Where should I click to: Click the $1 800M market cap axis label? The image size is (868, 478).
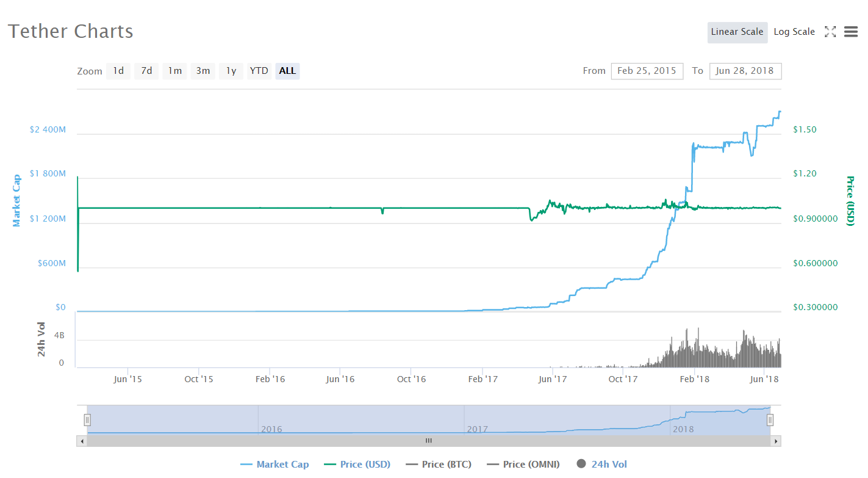coord(48,174)
